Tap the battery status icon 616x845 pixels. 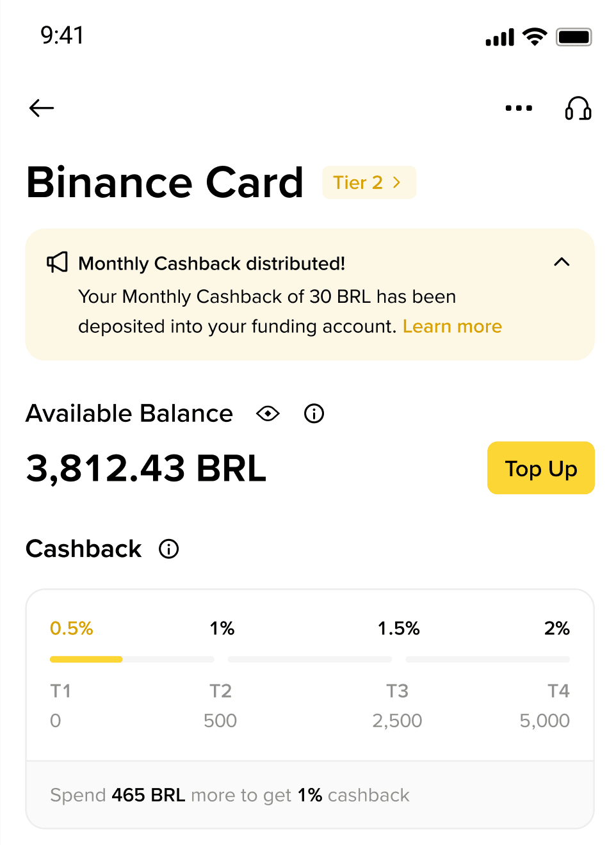[x=573, y=37]
